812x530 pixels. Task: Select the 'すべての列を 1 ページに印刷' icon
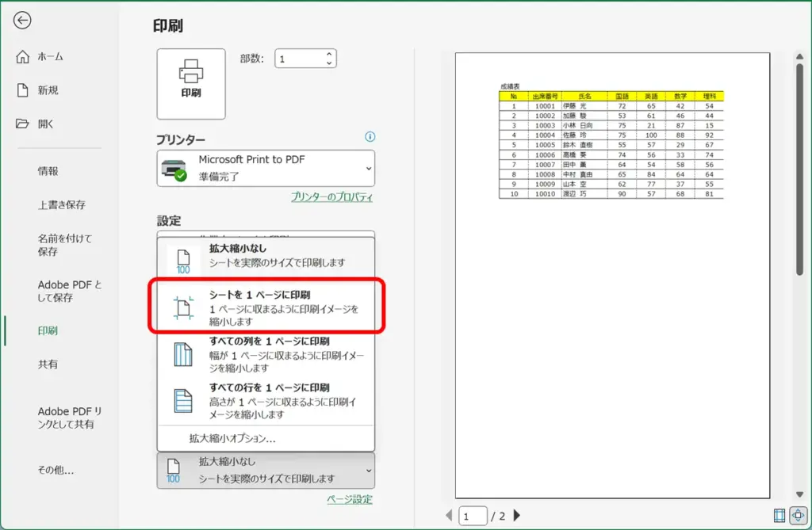pyautogui.click(x=182, y=355)
